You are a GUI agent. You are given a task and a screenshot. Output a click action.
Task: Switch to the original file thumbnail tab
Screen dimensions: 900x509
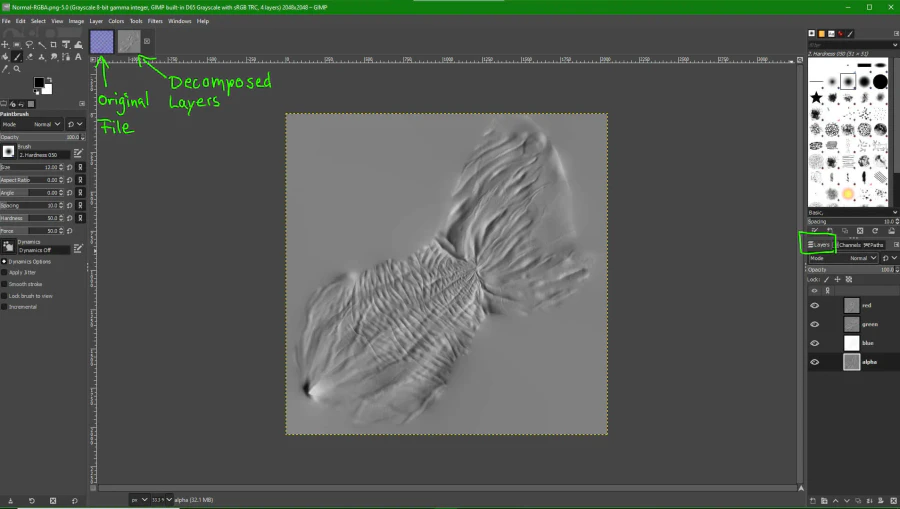pyautogui.click(x=102, y=41)
